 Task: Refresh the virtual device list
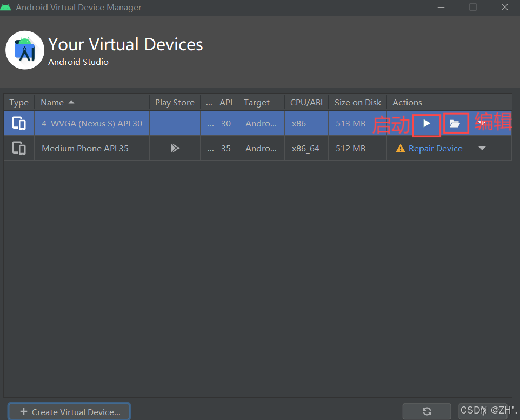pos(427,411)
